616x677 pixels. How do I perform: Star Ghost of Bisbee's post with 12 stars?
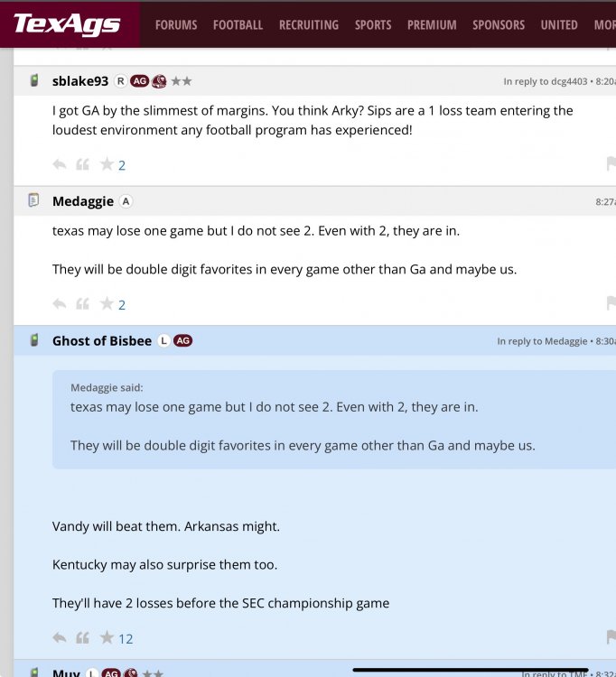click(107, 638)
